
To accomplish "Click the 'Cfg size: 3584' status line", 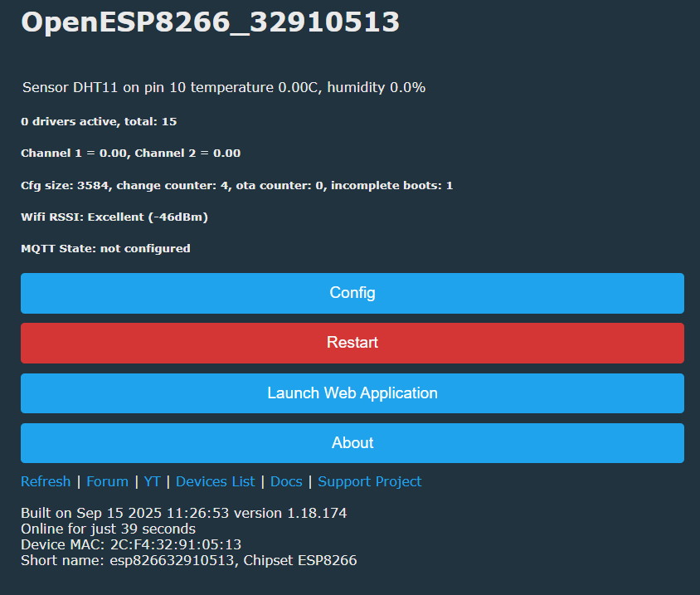I will [x=237, y=185].
